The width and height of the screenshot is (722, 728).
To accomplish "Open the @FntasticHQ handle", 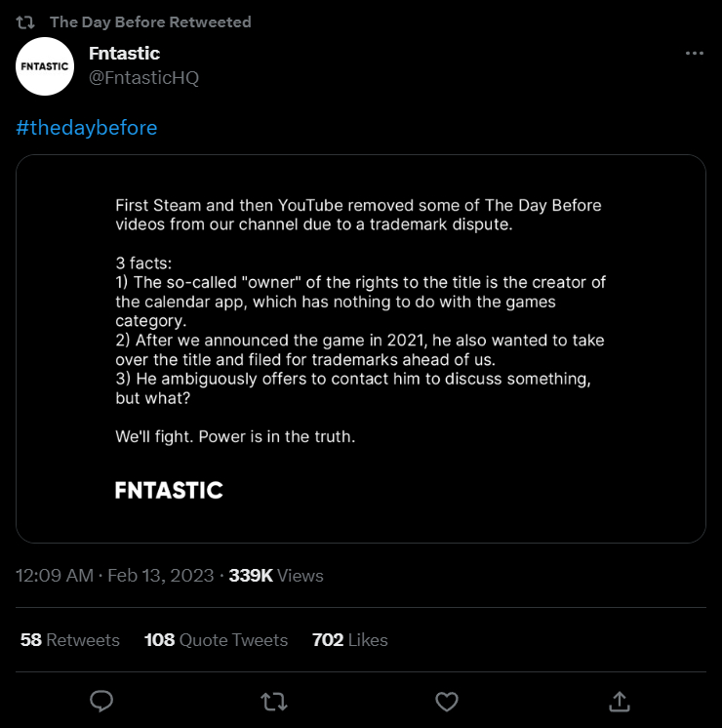I will (x=143, y=78).
